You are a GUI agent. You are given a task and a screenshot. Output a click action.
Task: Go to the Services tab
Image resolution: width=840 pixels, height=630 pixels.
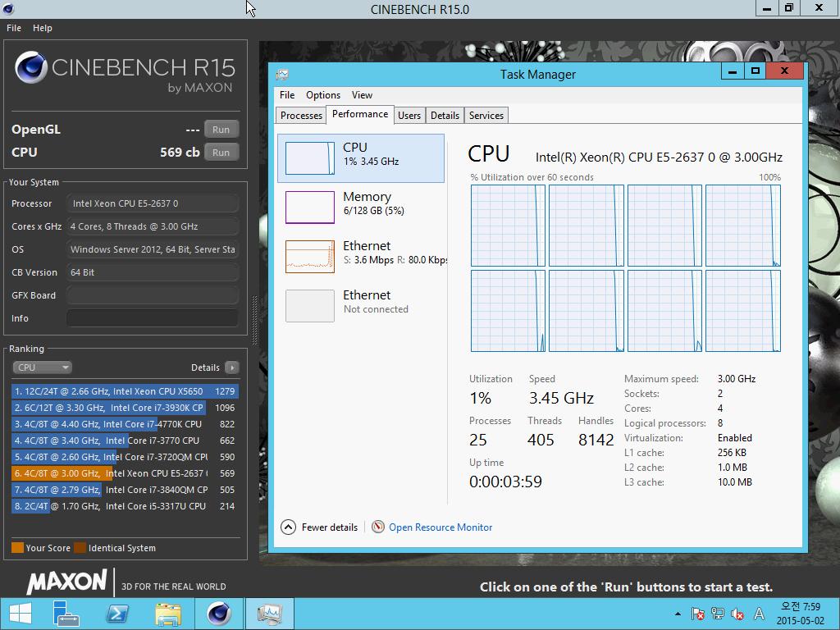(x=486, y=115)
